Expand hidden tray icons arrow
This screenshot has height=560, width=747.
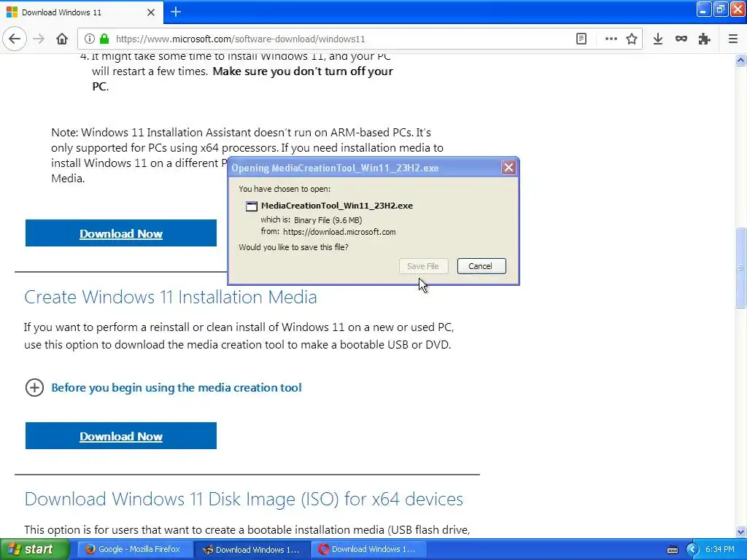(692, 550)
